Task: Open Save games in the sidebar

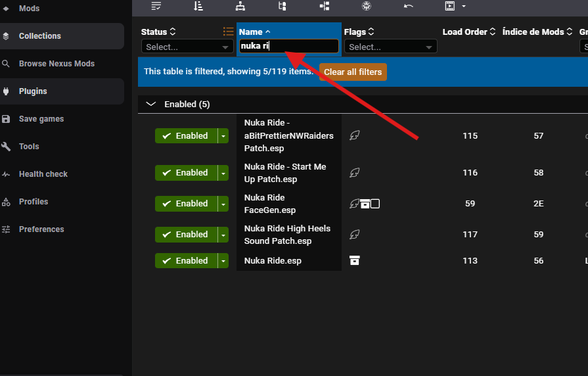Action: point(62,119)
